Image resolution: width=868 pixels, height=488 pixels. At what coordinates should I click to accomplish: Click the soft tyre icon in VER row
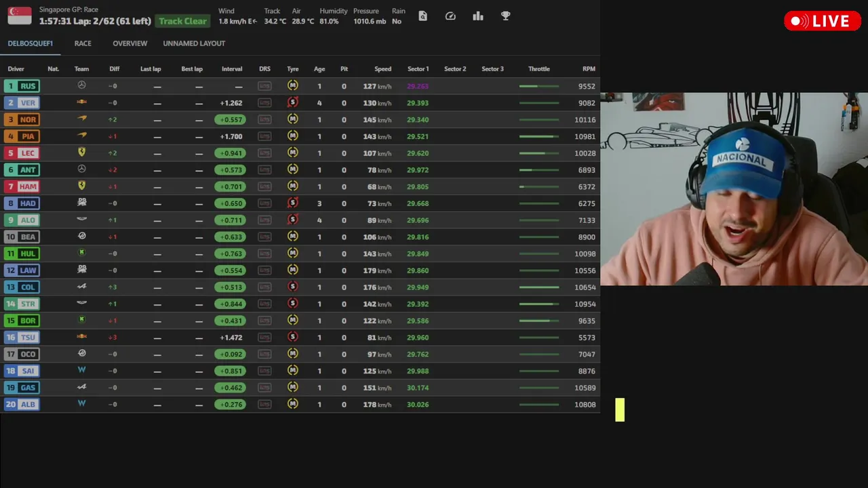click(x=292, y=102)
